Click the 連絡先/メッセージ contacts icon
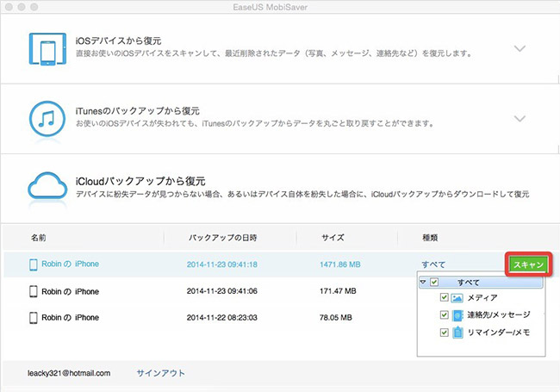 [457, 315]
